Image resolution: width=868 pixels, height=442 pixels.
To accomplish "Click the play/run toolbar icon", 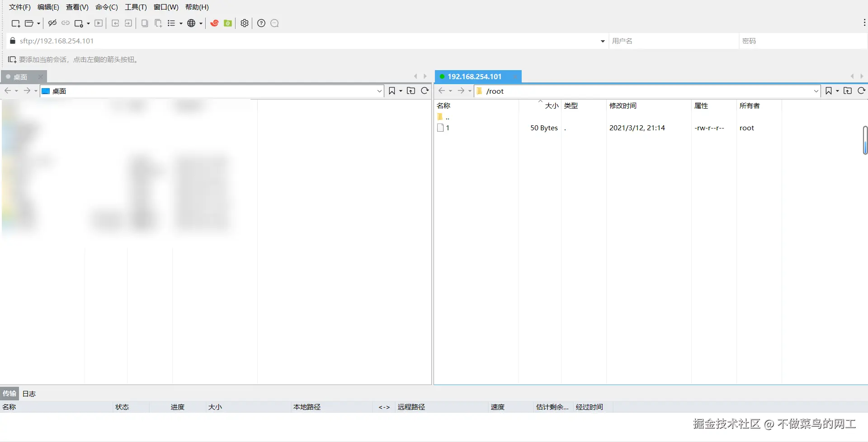I will pyautogui.click(x=99, y=23).
